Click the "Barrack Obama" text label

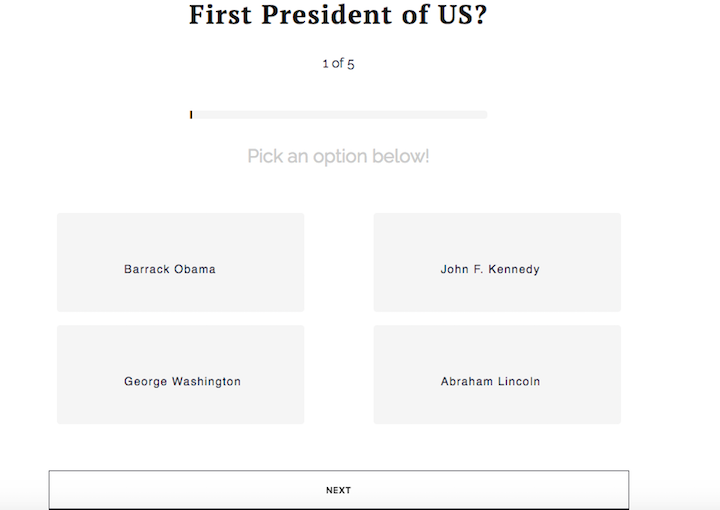170,269
